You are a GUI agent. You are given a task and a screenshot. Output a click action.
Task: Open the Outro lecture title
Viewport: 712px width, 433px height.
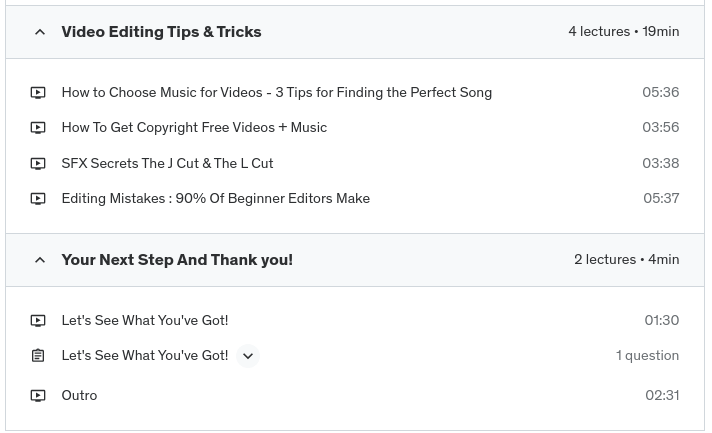79,395
